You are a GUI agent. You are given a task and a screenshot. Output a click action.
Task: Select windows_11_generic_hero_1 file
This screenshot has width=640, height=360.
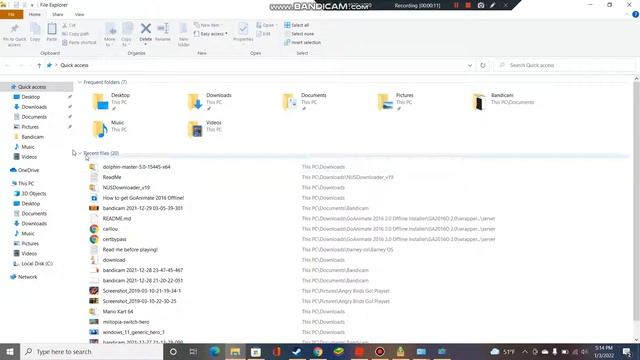pyautogui.click(x=133, y=332)
